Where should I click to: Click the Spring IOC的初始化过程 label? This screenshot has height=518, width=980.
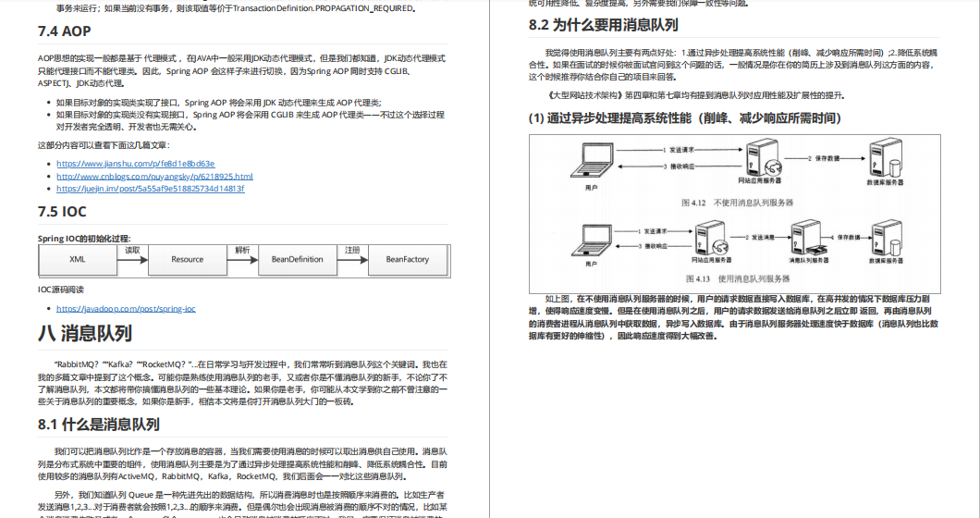84,239
